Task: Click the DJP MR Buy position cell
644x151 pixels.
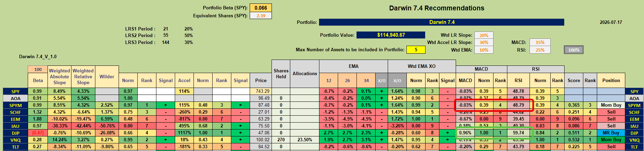Action: (611, 133)
